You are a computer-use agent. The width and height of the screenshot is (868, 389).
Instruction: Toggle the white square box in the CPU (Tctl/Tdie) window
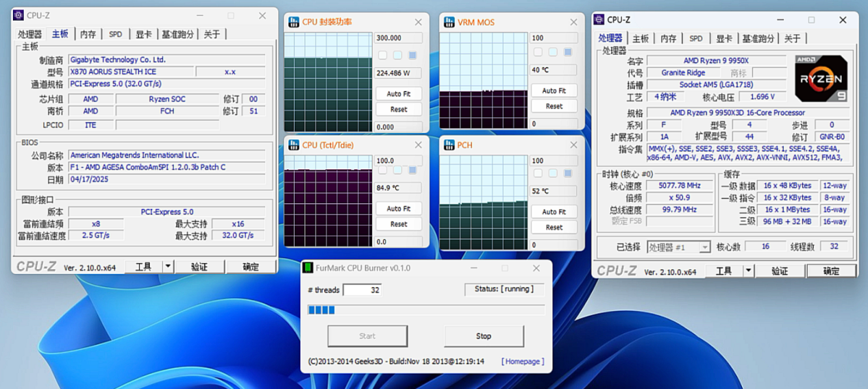tap(382, 171)
